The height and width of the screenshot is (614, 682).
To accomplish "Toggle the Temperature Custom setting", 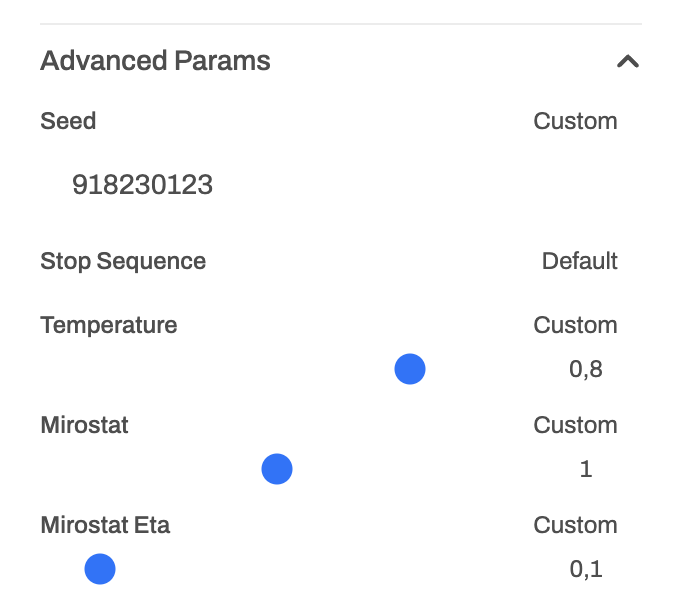I will (575, 326).
